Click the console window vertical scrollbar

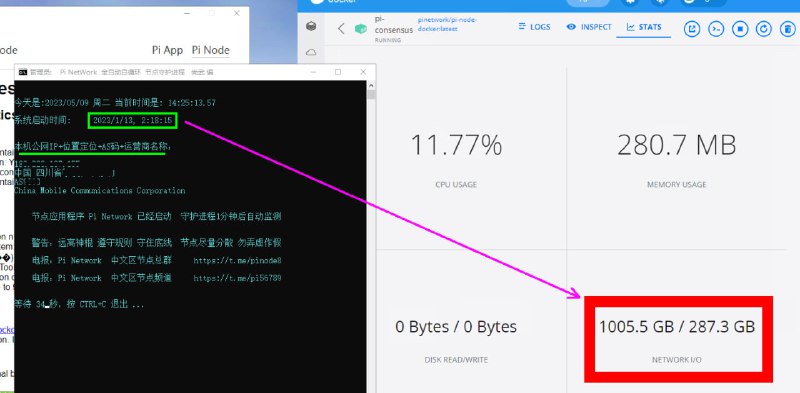point(371,236)
